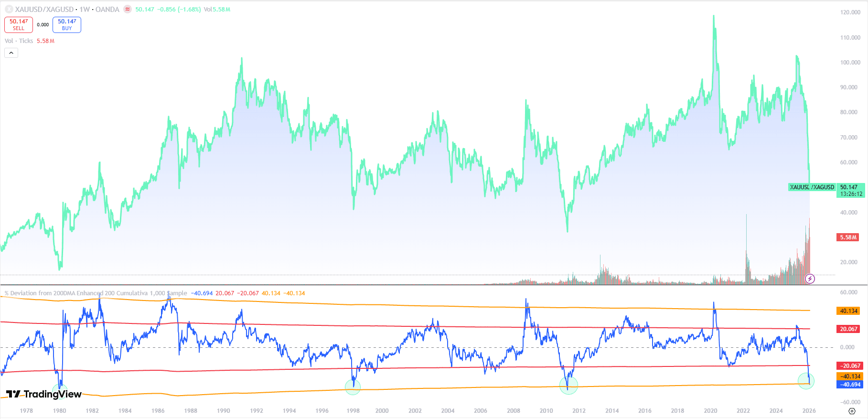This screenshot has height=419, width=868.
Task: Click the 2020 label on time axis
Action: tap(710, 411)
